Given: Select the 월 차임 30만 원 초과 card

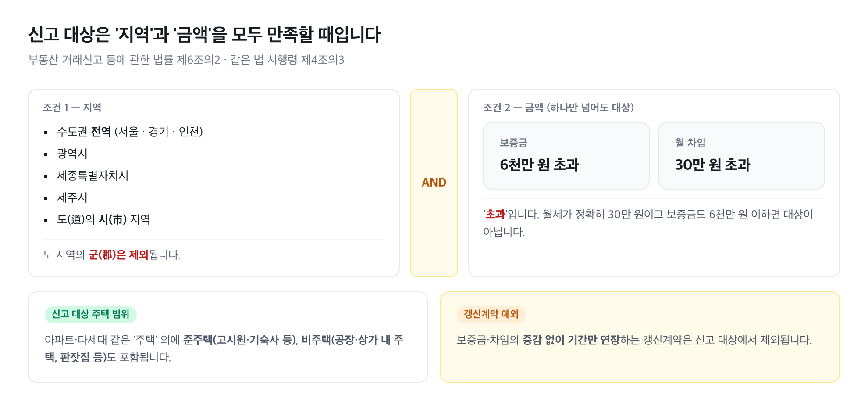Looking at the screenshot, I should 742,156.
